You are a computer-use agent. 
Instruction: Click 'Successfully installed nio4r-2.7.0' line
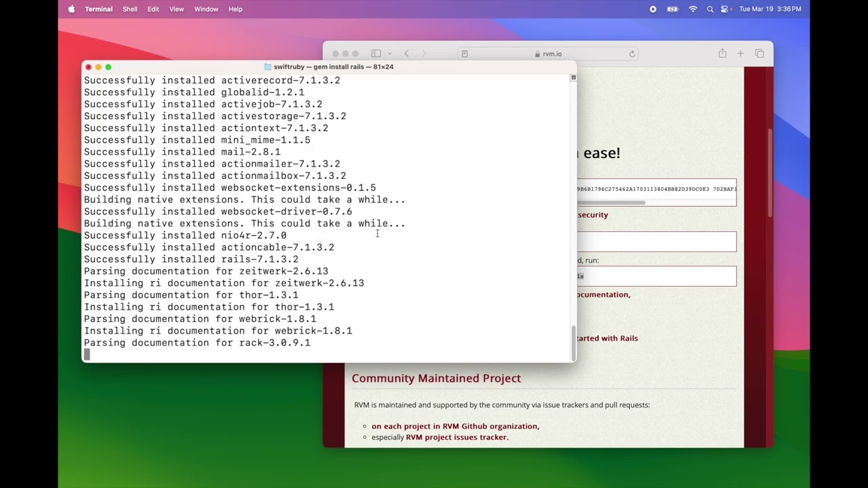pyautogui.click(x=185, y=235)
